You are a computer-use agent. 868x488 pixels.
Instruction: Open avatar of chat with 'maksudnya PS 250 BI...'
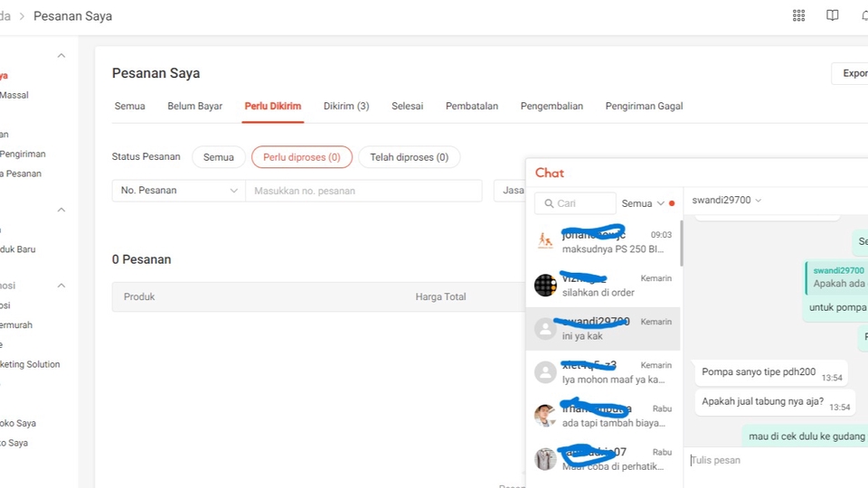545,242
